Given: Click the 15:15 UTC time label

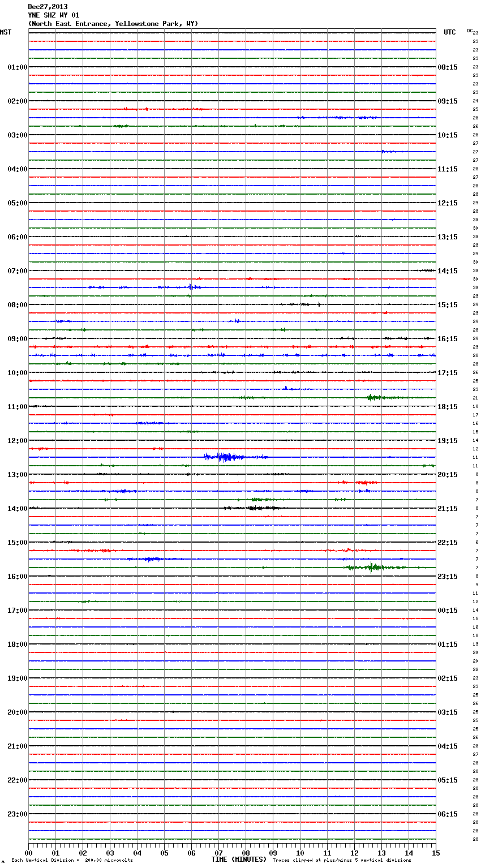Looking at the screenshot, I should (x=448, y=305).
